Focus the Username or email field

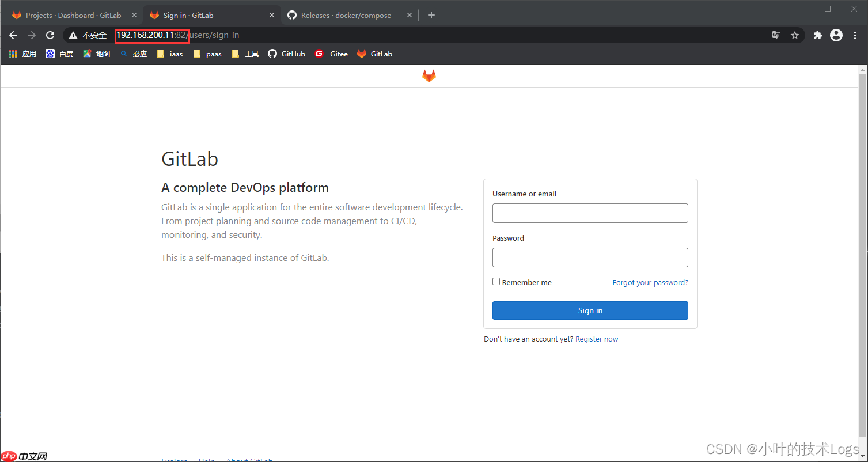pyautogui.click(x=590, y=213)
